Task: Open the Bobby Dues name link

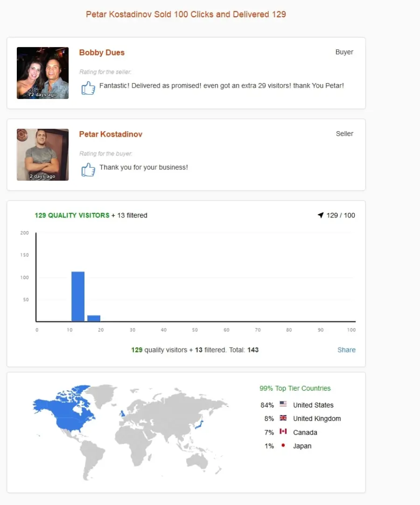Action: pos(102,52)
